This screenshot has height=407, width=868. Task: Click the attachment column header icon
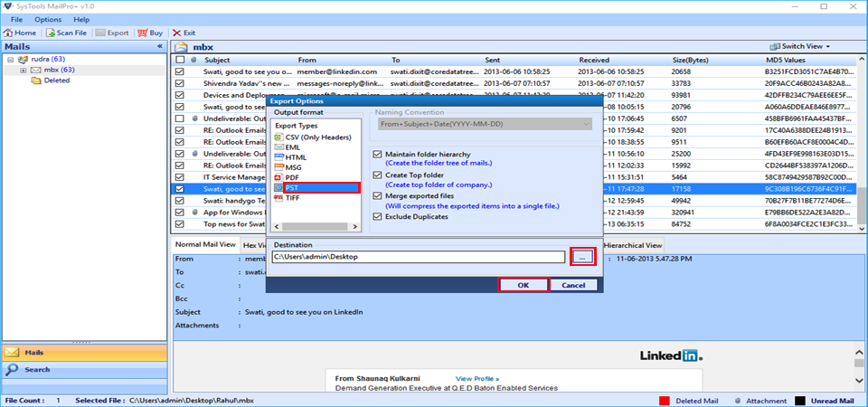click(193, 60)
